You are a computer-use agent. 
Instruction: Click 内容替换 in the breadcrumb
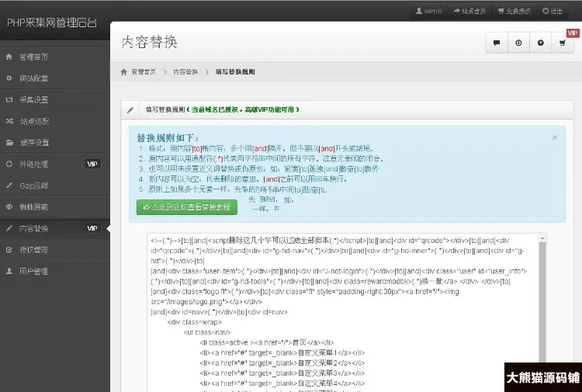click(x=185, y=72)
